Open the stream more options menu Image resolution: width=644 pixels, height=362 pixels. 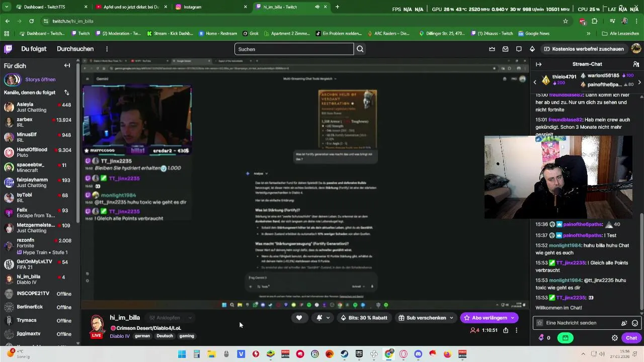coord(516,330)
